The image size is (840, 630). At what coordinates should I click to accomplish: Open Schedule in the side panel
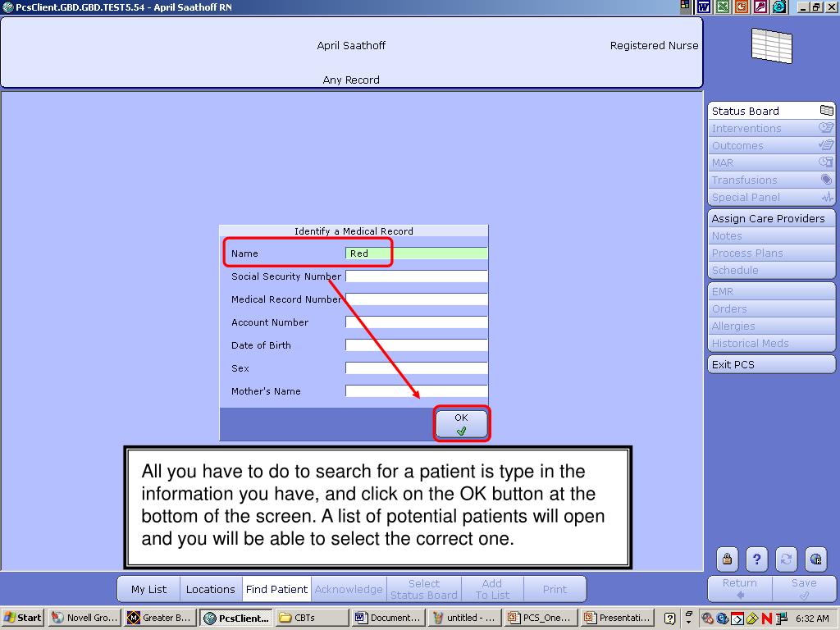771,269
